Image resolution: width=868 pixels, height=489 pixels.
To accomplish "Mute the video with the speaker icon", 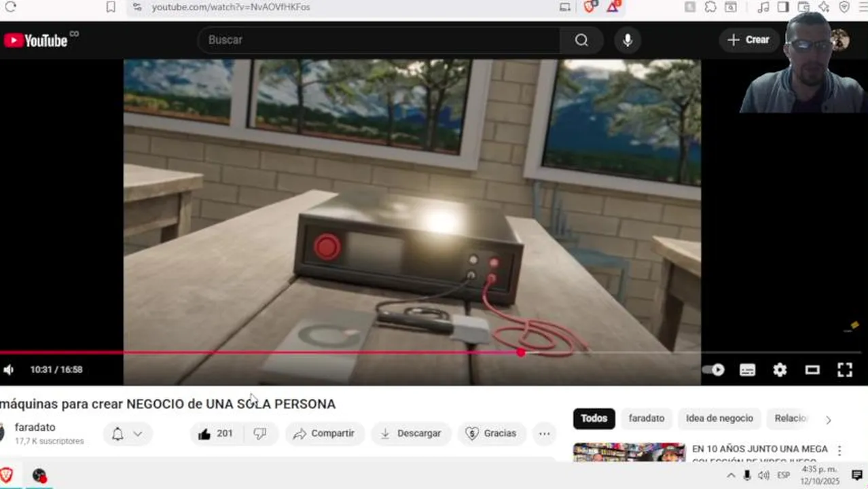I will point(9,369).
